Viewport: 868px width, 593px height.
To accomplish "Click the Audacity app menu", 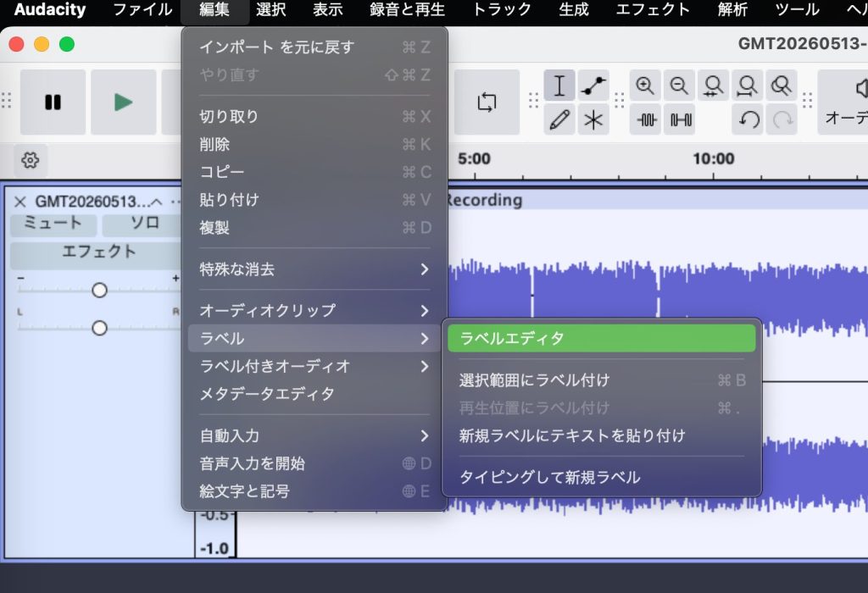I will coord(50,10).
